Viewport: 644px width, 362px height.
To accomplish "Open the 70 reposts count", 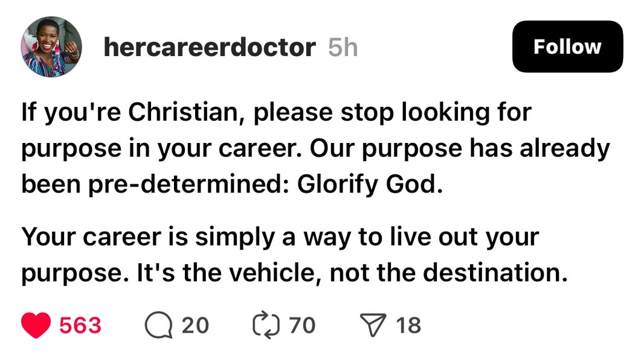I will 302,325.
